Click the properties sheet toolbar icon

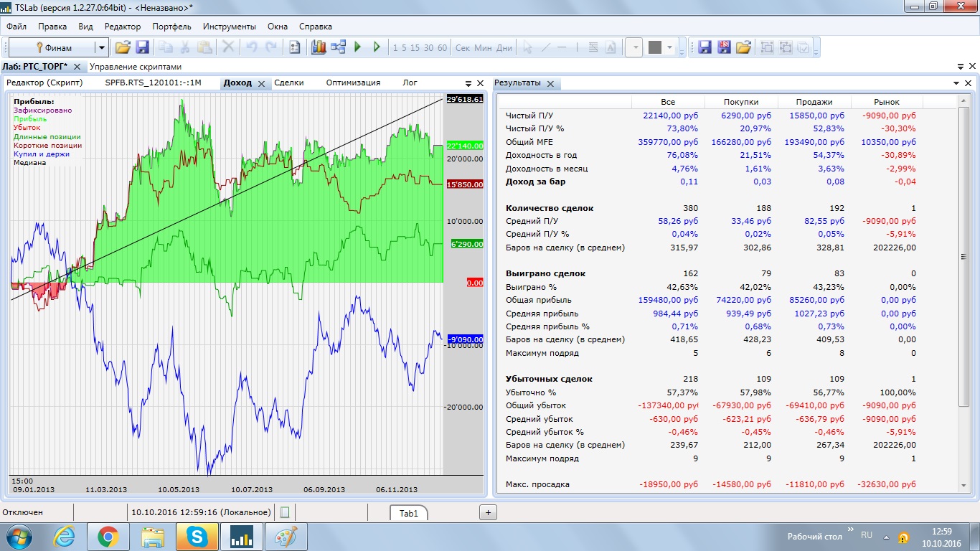click(294, 47)
